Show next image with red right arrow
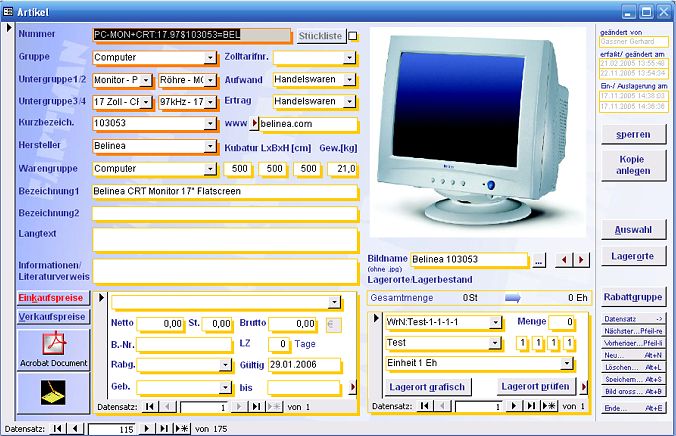Image resolution: width=676 pixels, height=436 pixels. [581, 260]
